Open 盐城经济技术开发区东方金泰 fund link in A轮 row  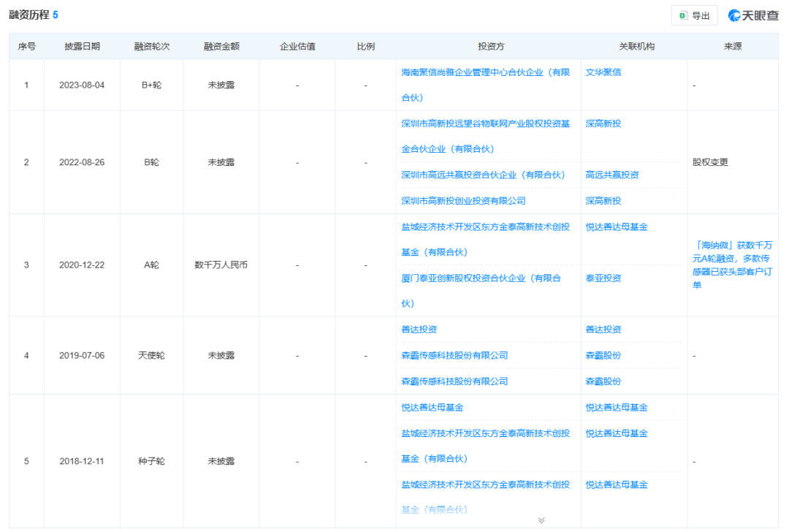pyautogui.click(x=486, y=240)
